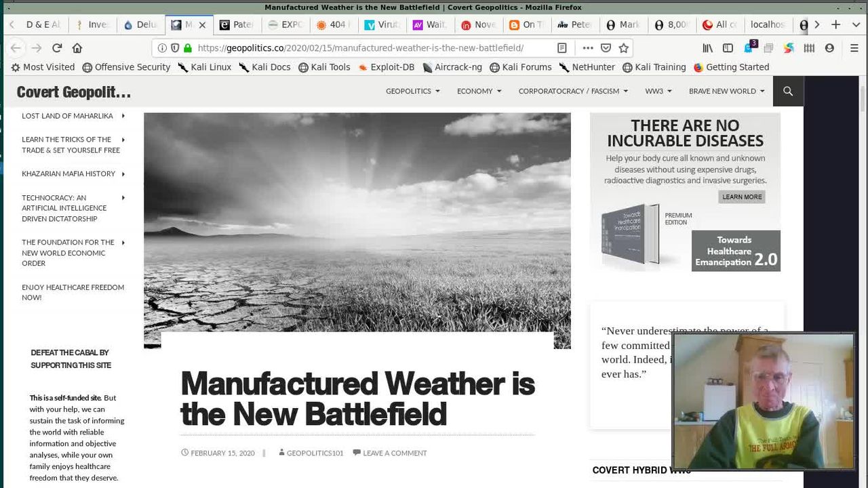Open the Firefox hamburger menu
This screenshot has width=868, height=488.
(854, 48)
